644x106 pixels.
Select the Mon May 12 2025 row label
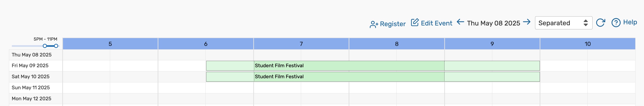pos(31,98)
